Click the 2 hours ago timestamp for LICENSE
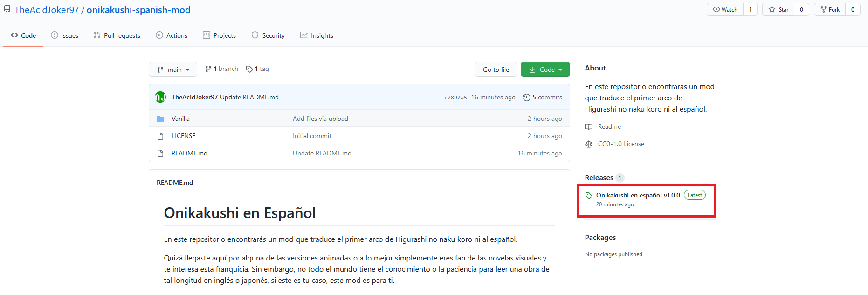Screen dimensions: 868x295 click(545, 136)
